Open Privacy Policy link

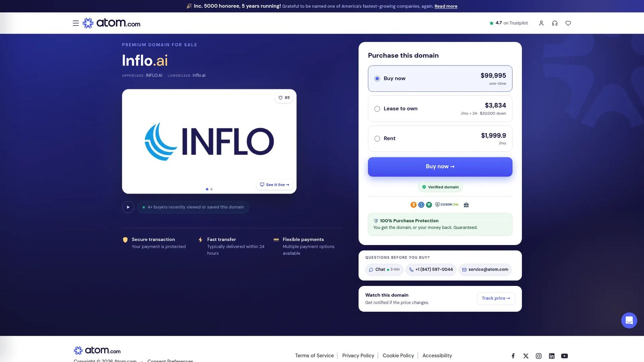[358, 356]
